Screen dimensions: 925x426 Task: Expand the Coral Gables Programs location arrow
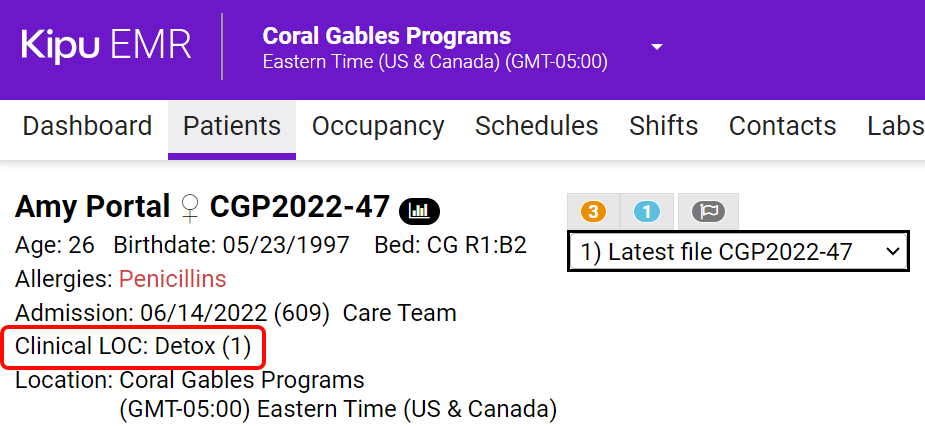tap(657, 47)
